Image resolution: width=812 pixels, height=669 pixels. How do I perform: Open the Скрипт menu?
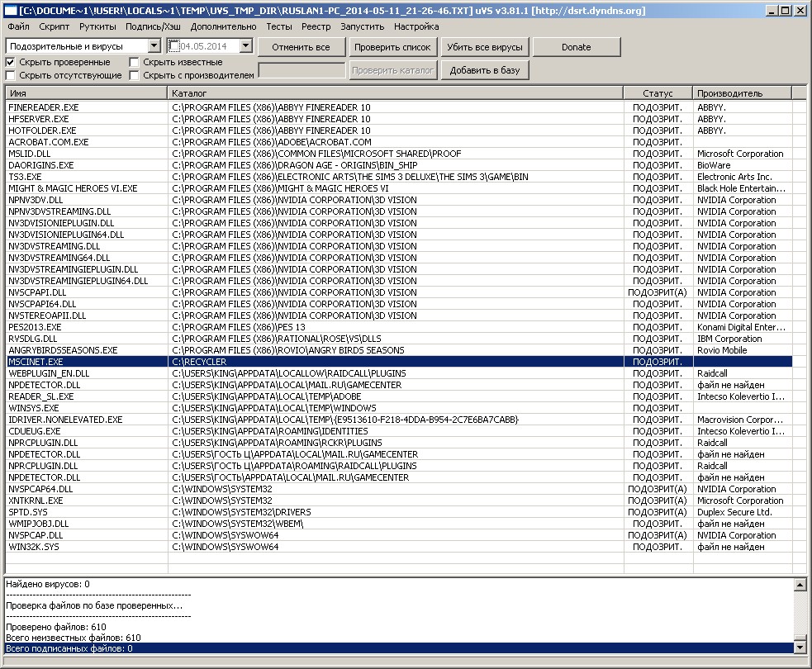[x=54, y=26]
